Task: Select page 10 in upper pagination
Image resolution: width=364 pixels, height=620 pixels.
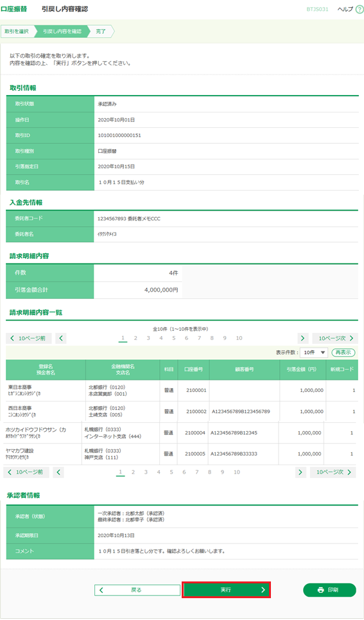Action: 239,338
